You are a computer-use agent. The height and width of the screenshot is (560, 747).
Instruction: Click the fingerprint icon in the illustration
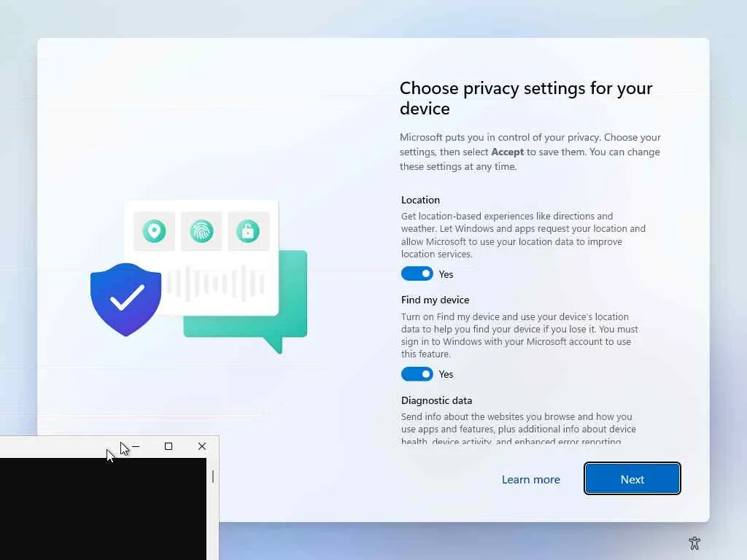coord(201,231)
